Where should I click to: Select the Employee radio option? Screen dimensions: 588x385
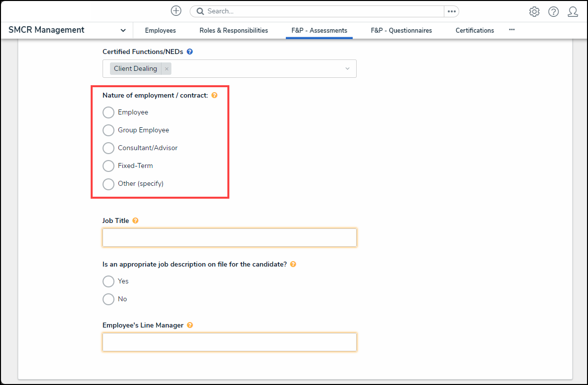(x=108, y=112)
